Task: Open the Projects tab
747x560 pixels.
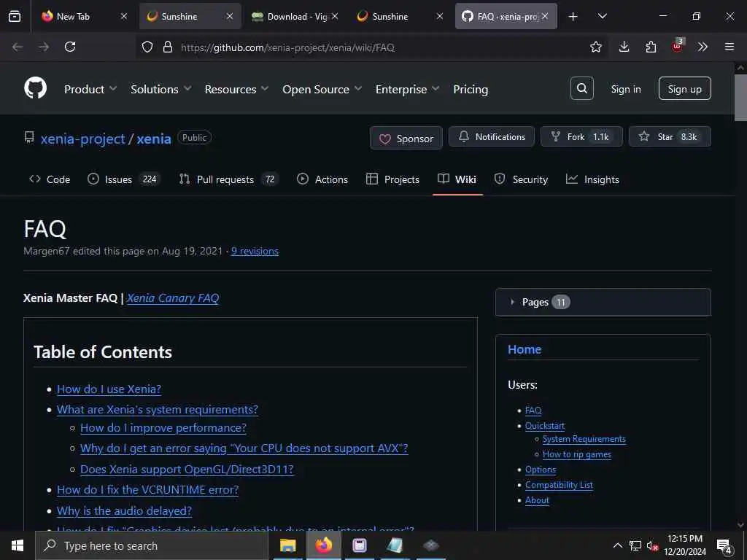Action: (392, 179)
